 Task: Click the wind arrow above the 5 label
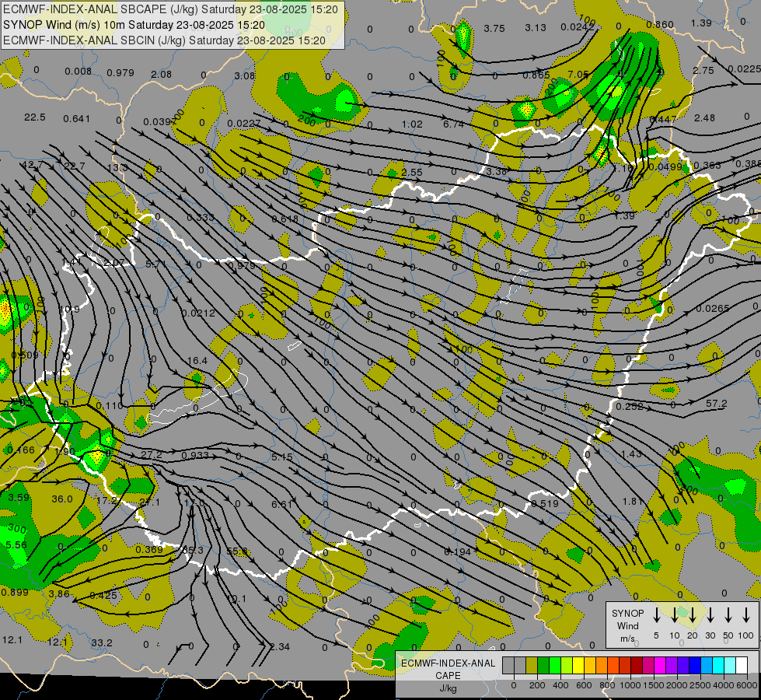657,615
